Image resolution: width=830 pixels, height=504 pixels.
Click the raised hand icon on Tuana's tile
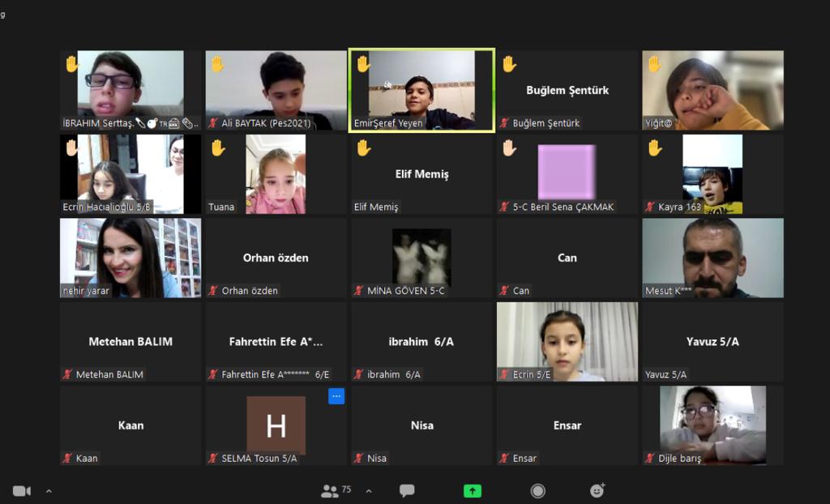click(217, 147)
